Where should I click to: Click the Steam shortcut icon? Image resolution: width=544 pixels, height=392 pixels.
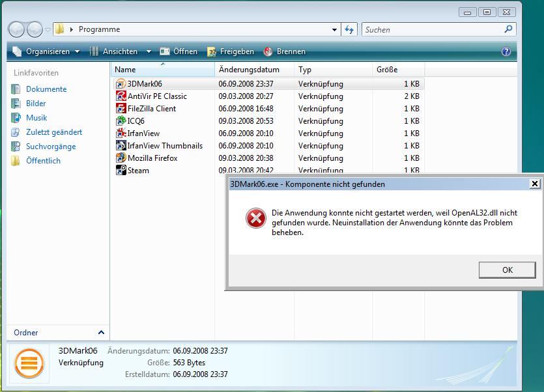[x=121, y=171]
